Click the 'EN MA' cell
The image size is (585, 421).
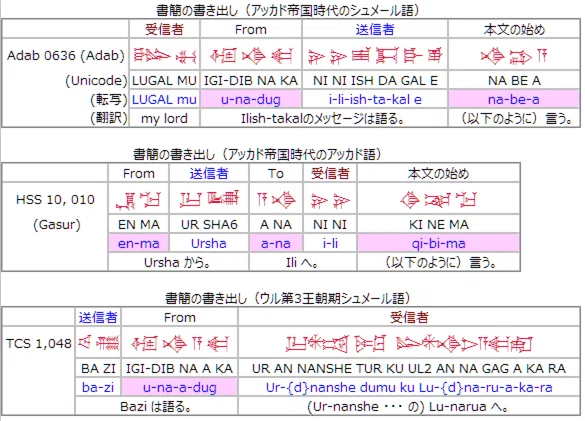(138, 225)
